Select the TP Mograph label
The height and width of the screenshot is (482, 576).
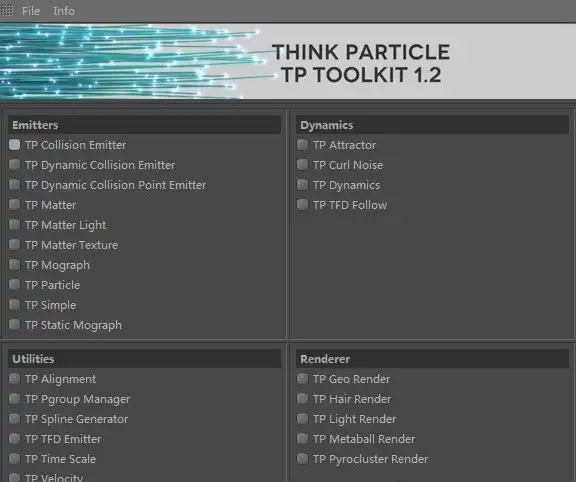click(57, 265)
